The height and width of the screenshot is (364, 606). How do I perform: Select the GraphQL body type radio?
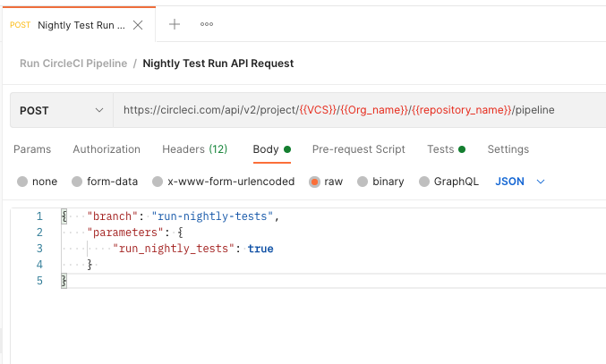pyautogui.click(x=424, y=182)
